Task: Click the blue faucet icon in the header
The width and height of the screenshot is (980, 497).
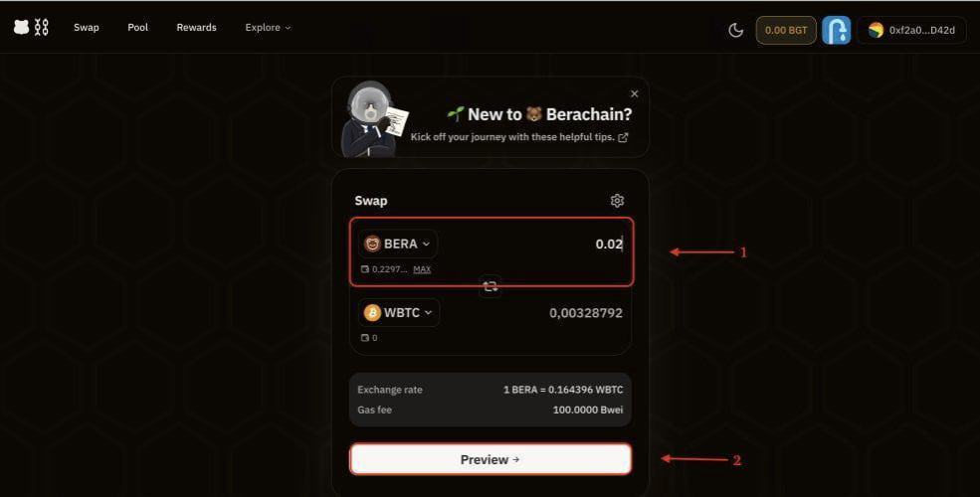Action: click(x=836, y=30)
